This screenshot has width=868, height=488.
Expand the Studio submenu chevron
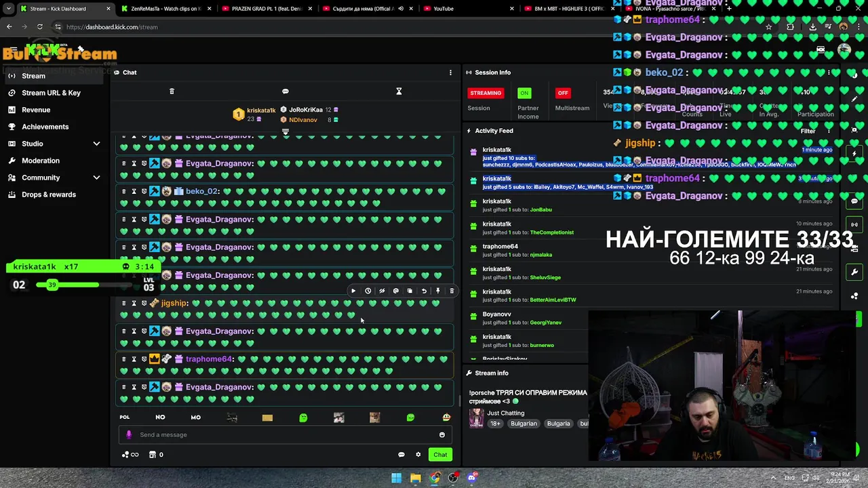96,144
